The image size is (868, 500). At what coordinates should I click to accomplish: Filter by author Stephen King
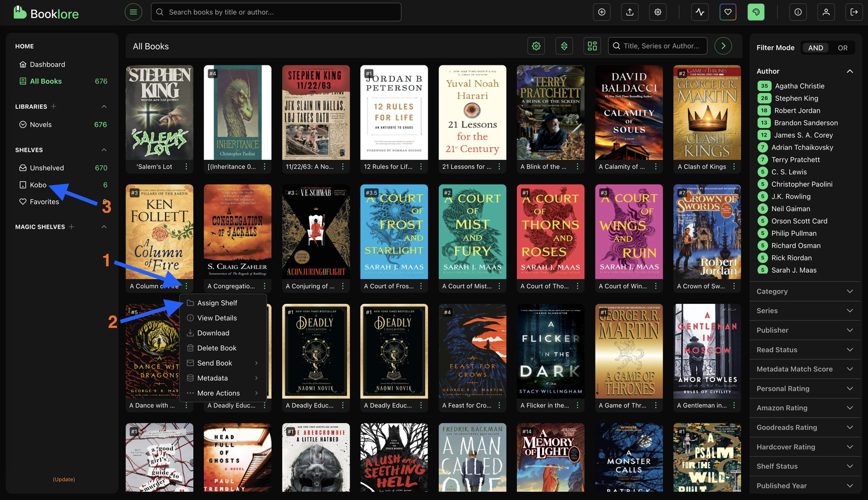[x=796, y=98]
